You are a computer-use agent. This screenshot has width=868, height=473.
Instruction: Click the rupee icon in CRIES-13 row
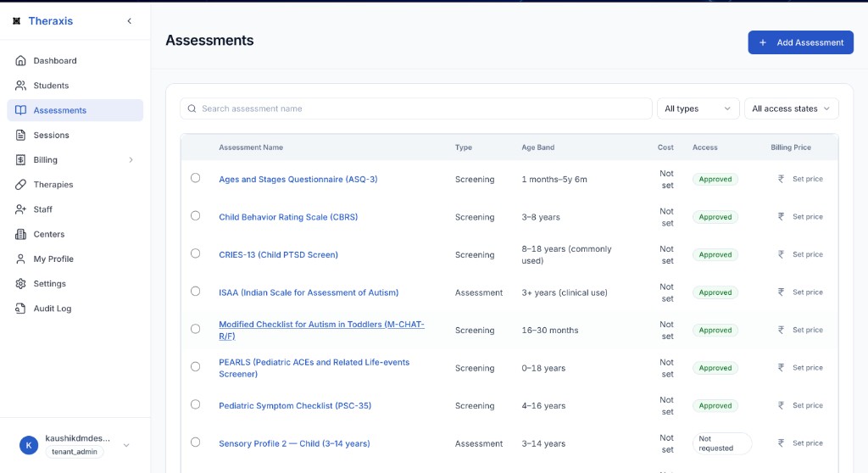pos(781,254)
